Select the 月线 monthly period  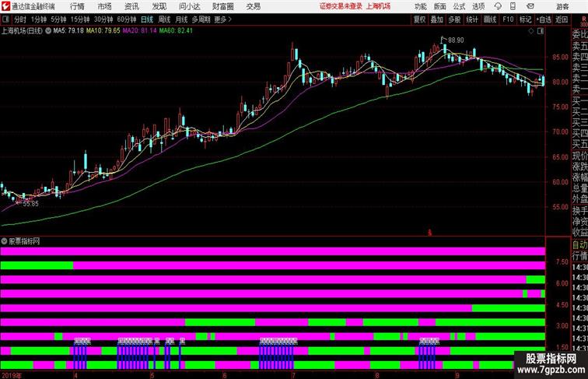pos(181,19)
